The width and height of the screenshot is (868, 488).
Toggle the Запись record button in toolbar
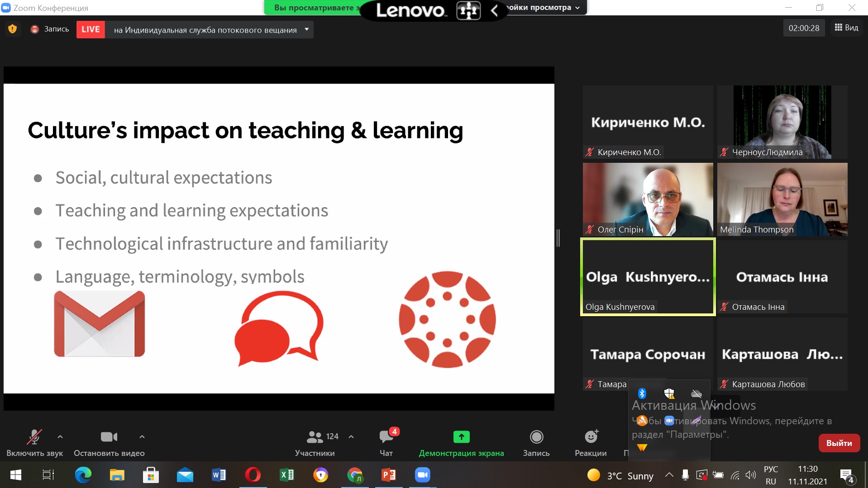click(x=536, y=442)
